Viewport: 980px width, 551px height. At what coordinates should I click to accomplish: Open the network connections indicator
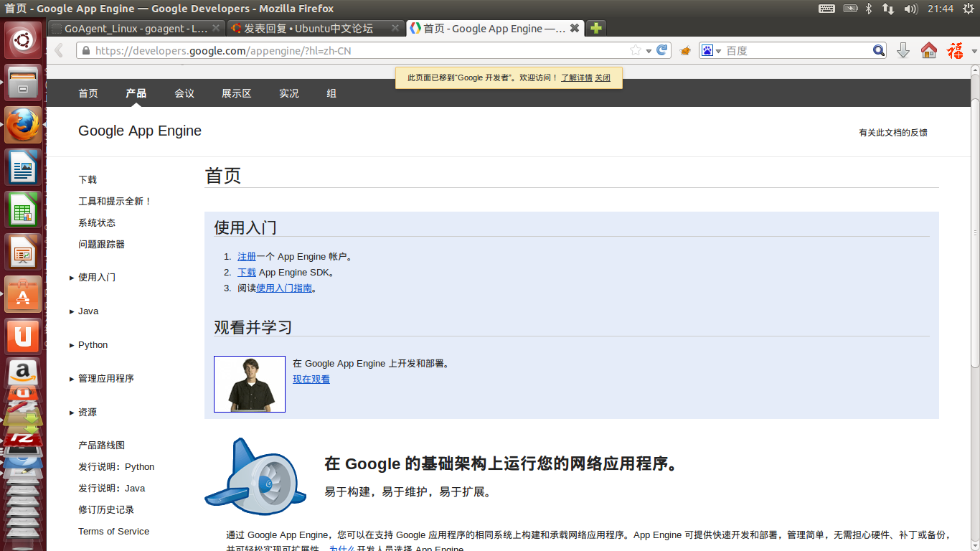tap(888, 9)
